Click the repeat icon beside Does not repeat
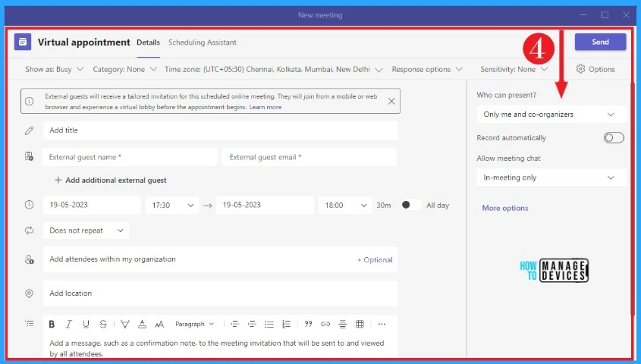The image size is (641, 364). click(x=29, y=231)
